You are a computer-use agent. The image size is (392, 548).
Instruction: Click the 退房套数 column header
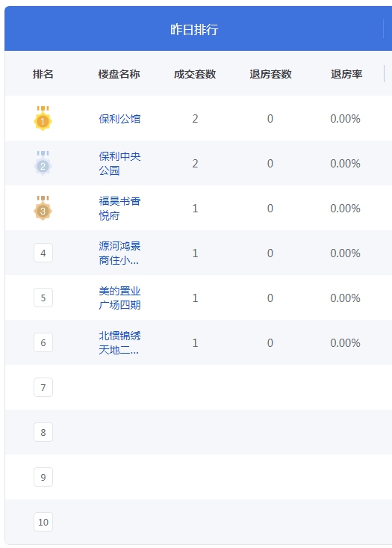270,74
